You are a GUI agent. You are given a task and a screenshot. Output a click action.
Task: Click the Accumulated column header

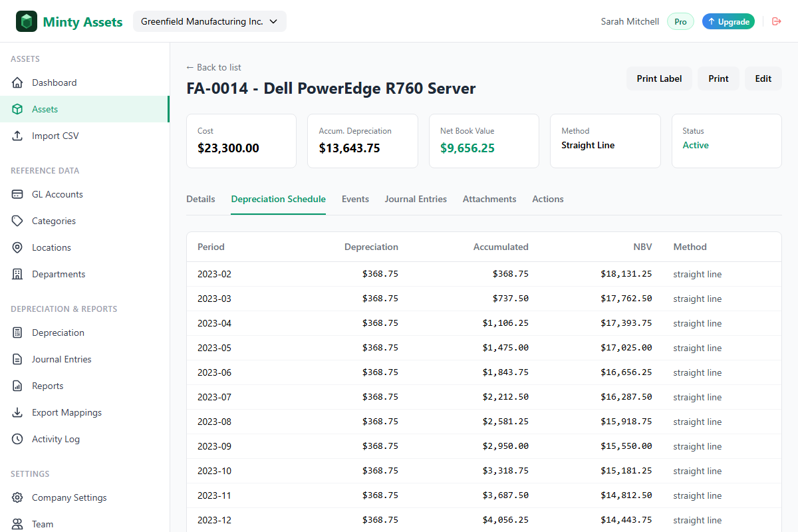coord(501,247)
